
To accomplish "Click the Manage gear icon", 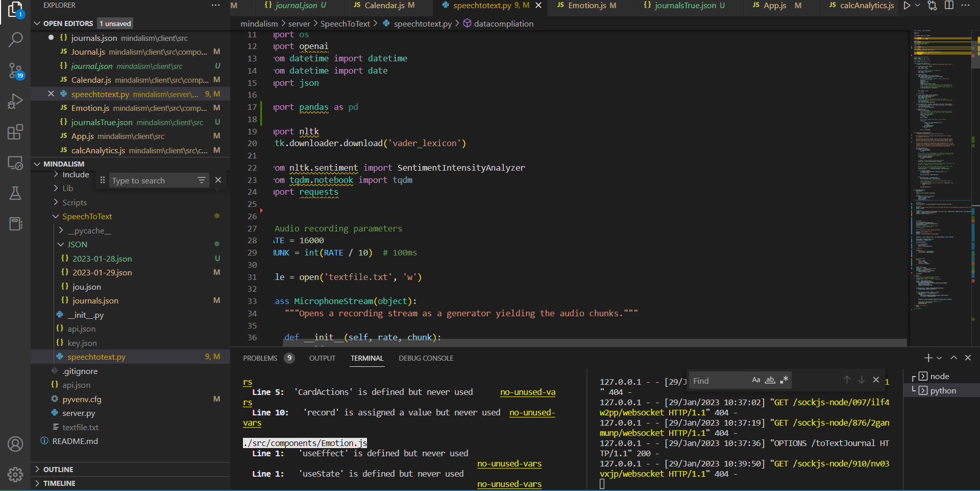I will [x=15, y=474].
